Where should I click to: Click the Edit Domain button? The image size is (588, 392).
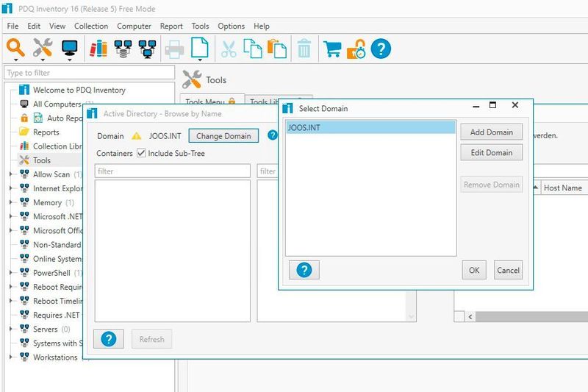click(491, 153)
